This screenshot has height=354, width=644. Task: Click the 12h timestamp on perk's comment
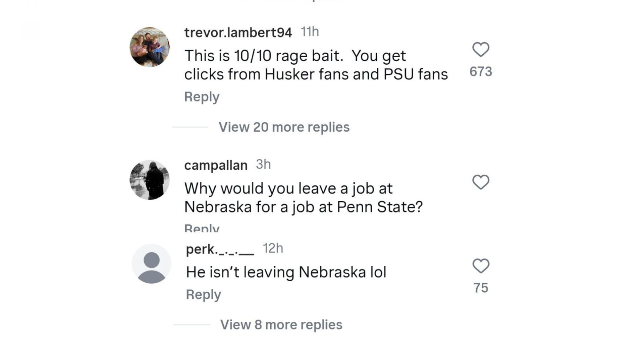pos(273,248)
